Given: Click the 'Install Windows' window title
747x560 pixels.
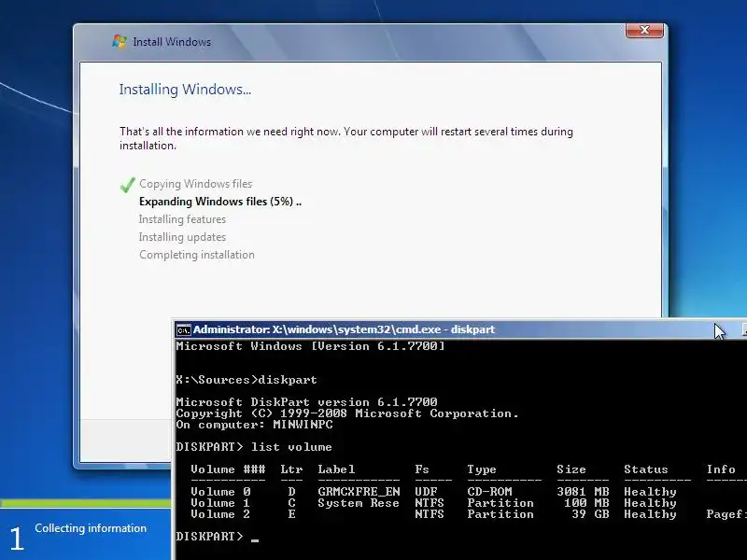Looking at the screenshot, I should tap(172, 42).
